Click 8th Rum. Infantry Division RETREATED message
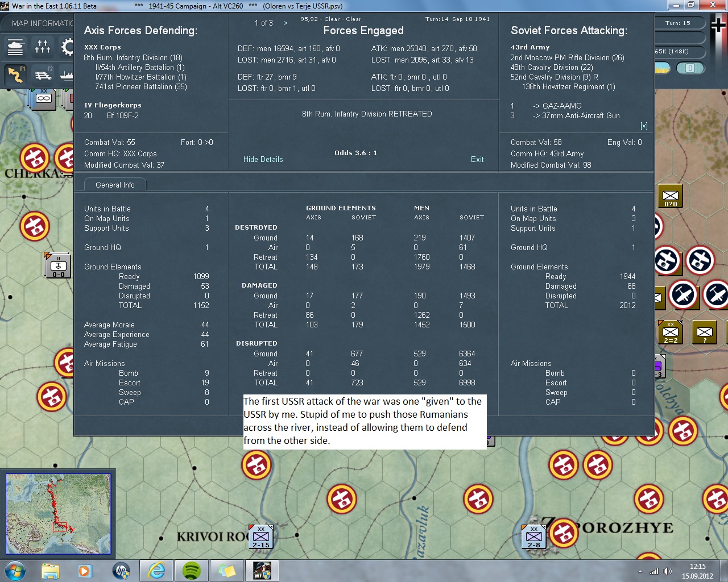The image size is (728, 582). click(x=367, y=114)
